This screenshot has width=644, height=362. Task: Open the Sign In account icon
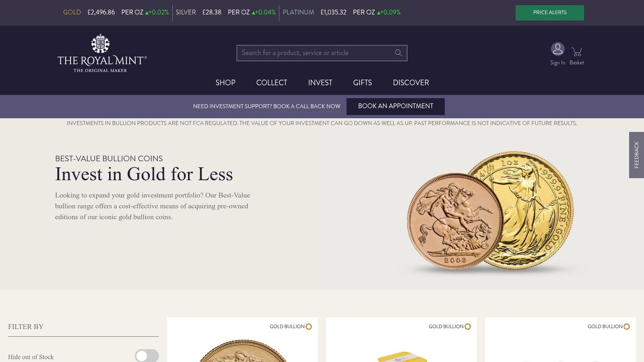pyautogui.click(x=557, y=49)
